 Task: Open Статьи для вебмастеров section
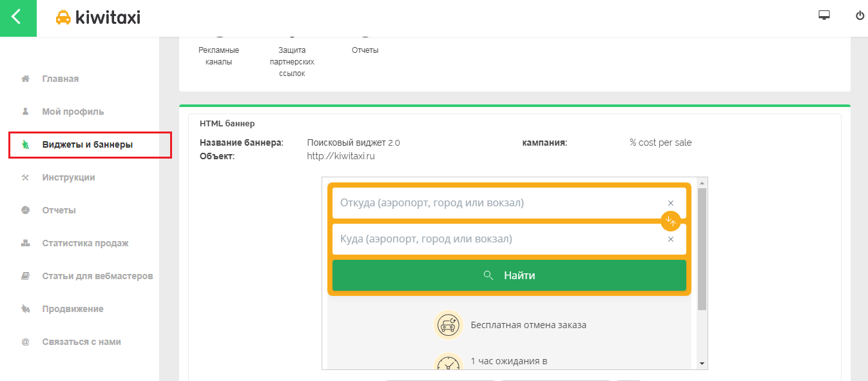point(25,275)
